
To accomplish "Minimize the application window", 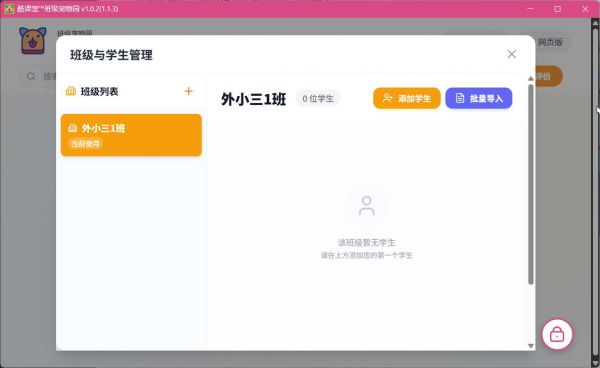I will click(x=530, y=9).
